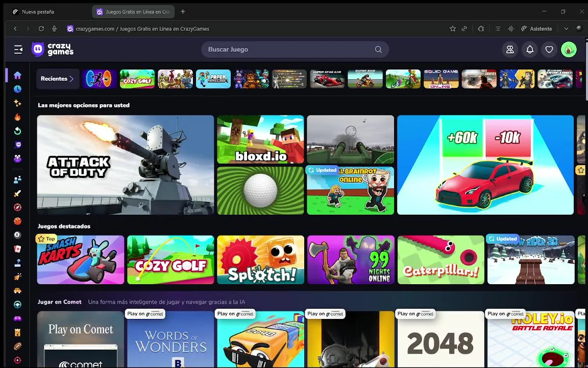Open browser extensions puzzle icon
This screenshot has width=588, height=368.
tap(481, 29)
